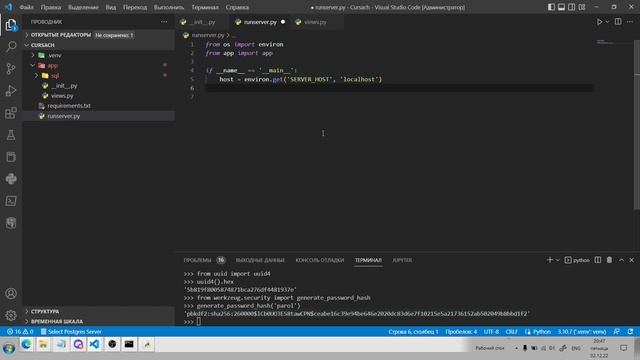This screenshot has width=640, height=360.
Task: Open the Selection (Выделение) menu
Action: pos(83,7)
